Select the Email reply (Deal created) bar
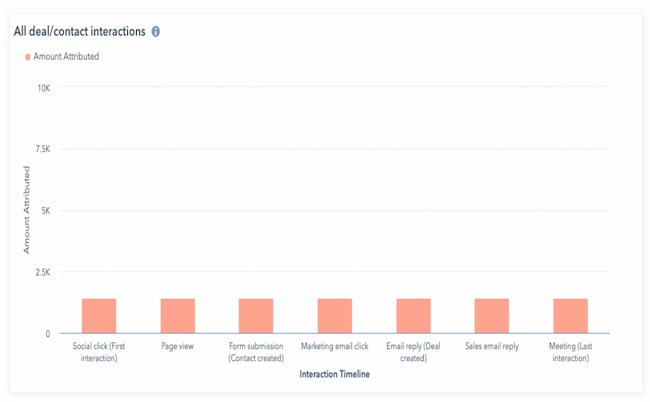Image resolution: width=650 pixels, height=402 pixels. point(413,315)
